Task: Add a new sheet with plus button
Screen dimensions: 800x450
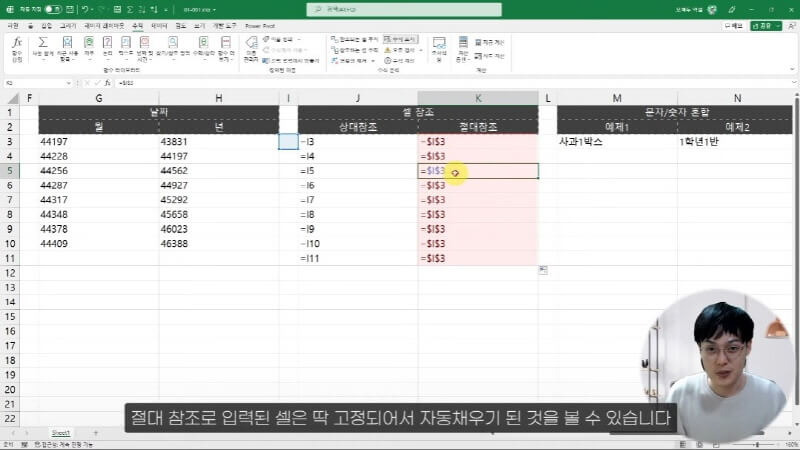Action: (x=95, y=433)
